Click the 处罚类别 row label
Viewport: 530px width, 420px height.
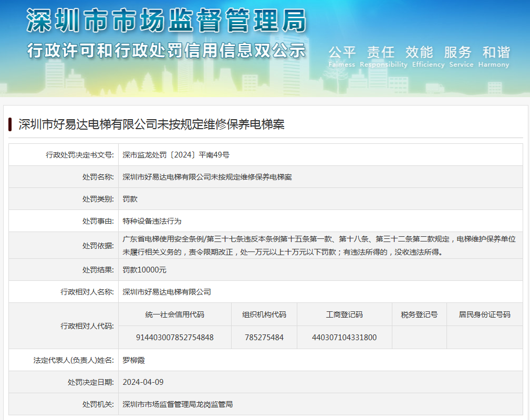pos(98,198)
